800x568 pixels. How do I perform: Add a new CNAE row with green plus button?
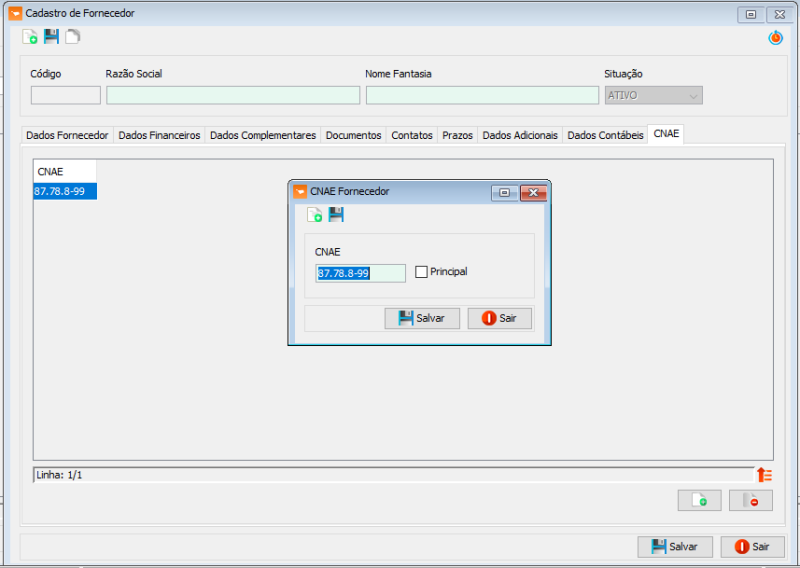click(x=699, y=500)
